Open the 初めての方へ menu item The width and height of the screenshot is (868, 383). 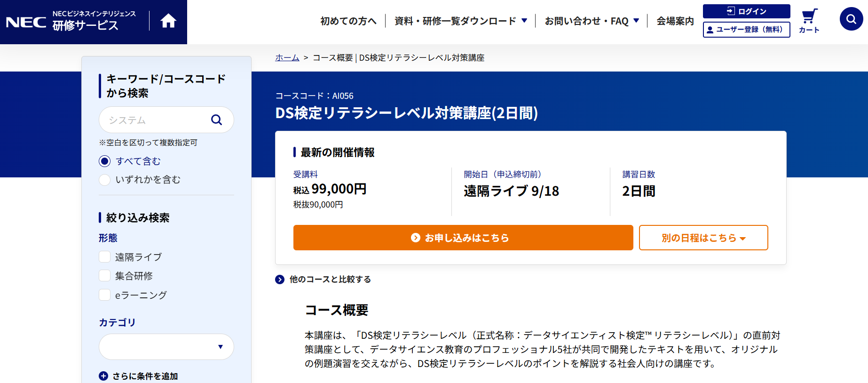coord(348,21)
